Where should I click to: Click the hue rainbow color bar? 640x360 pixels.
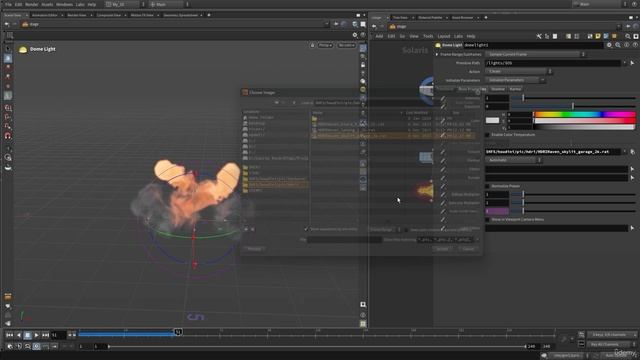point(584,115)
